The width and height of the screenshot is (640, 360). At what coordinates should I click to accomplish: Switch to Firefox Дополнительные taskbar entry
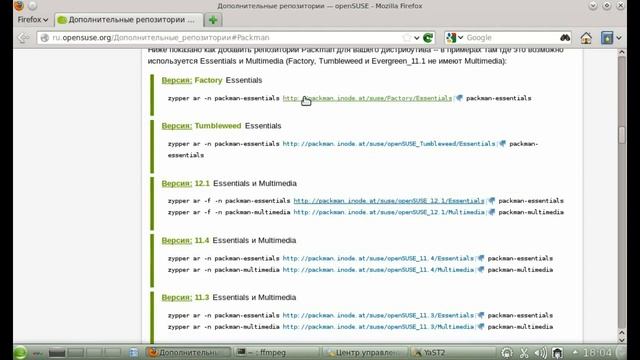(188, 353)
